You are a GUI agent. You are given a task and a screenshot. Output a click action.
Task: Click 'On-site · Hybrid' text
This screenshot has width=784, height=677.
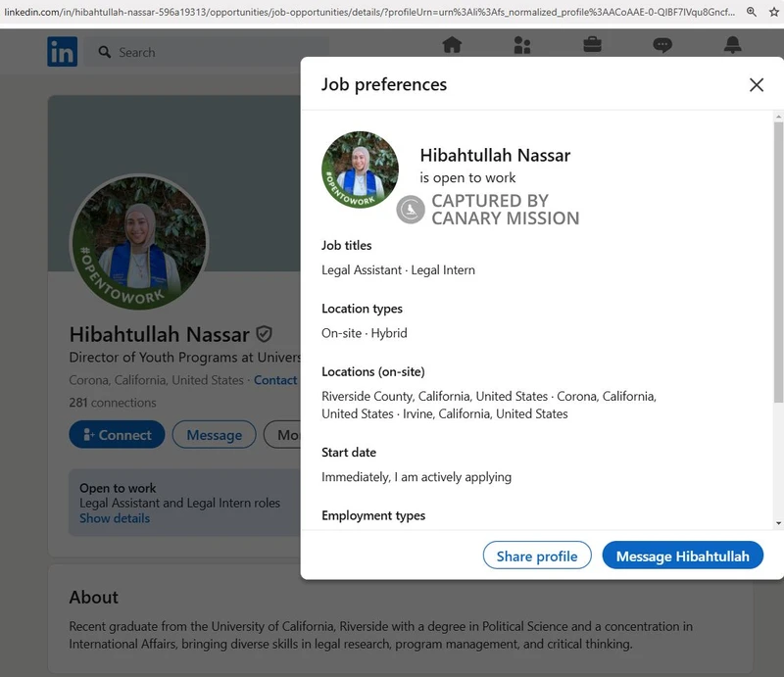pos(364,333)
